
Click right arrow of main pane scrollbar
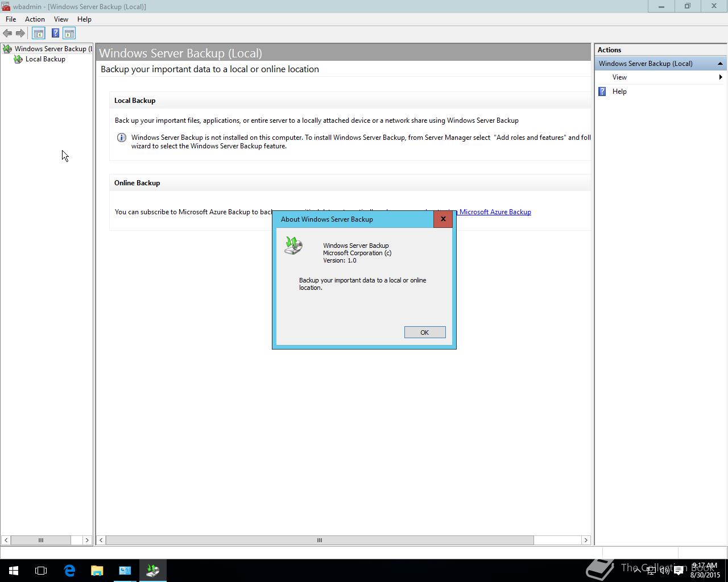pos(586,541)
